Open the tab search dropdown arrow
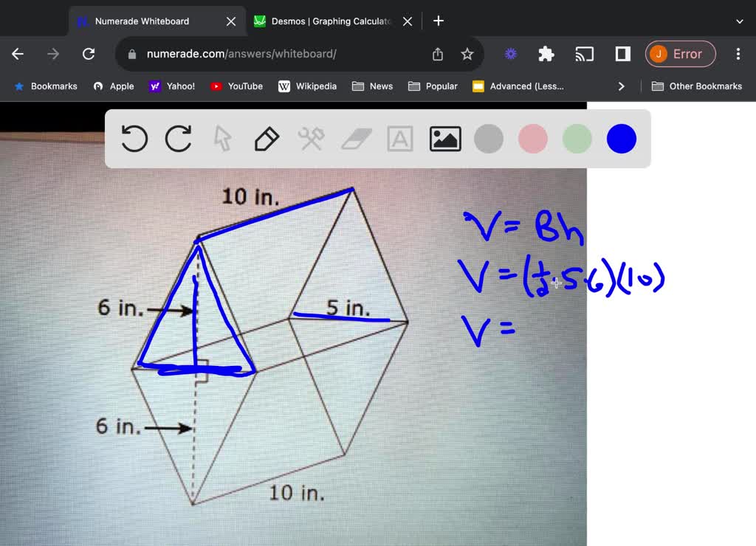 (x=740, y=21)
